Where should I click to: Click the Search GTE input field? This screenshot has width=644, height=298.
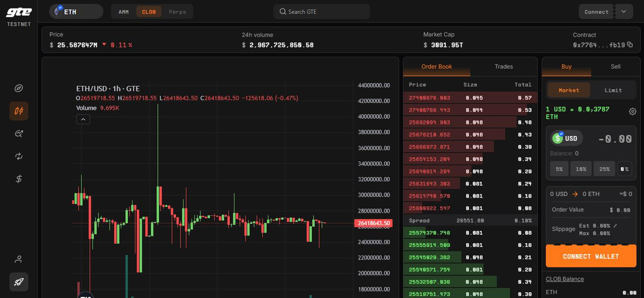(x=321, y=12)
